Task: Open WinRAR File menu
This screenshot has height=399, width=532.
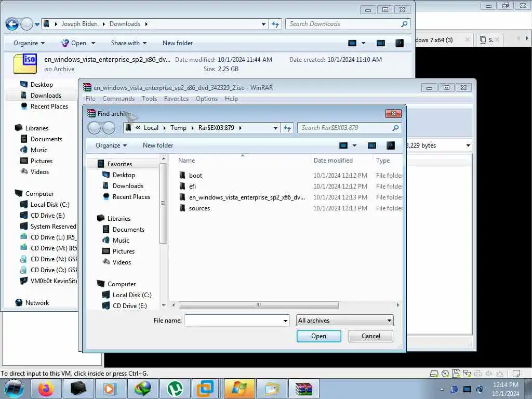Action: pyautogui.click(x=90, y=99)
